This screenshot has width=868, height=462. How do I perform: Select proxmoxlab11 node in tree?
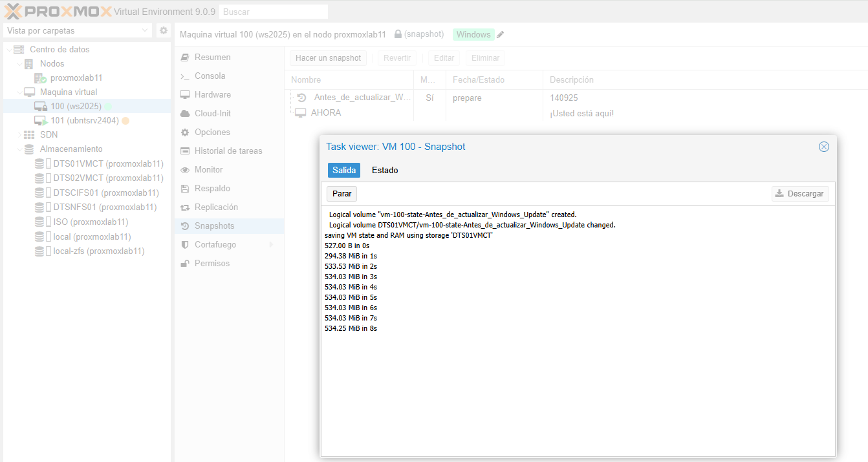pos(76,78)
